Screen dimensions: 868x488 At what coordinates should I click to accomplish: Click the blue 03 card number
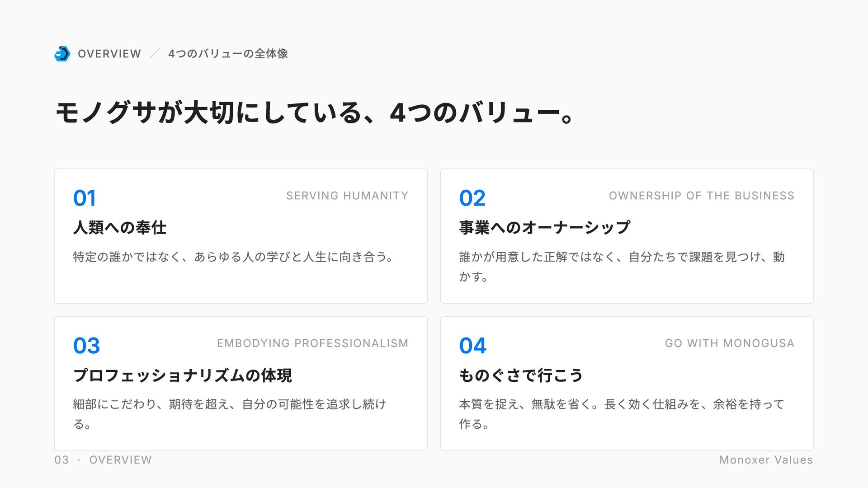pos(86,346)
